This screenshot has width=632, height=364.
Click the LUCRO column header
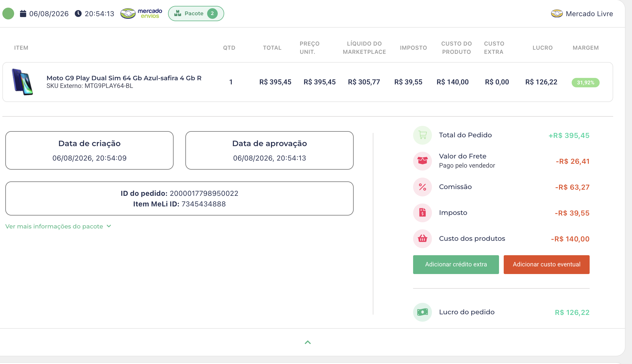[543, 48]
